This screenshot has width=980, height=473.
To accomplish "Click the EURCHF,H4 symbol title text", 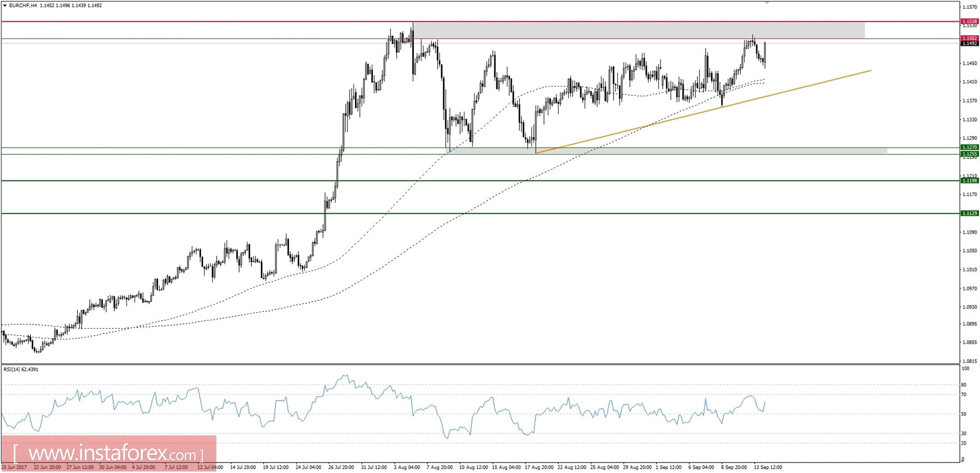I will click(23, 5).
